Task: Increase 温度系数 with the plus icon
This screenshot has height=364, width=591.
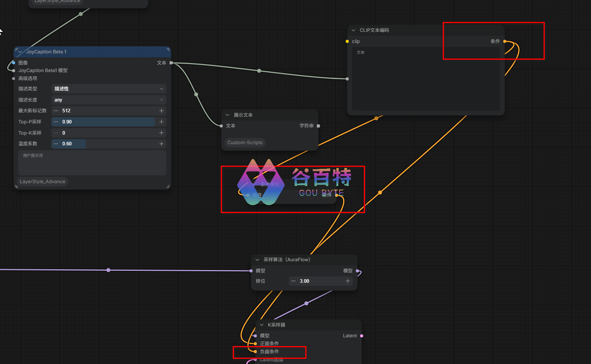Action: (x=161, y=144)
